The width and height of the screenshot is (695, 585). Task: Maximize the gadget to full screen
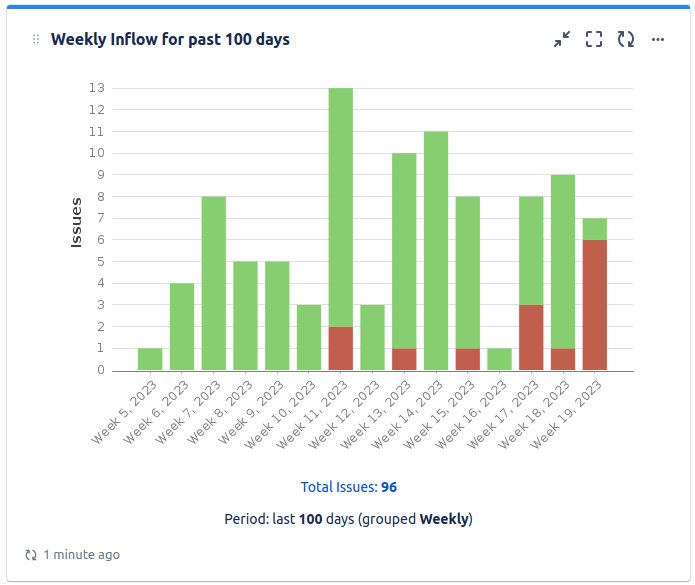[x=594, y=39]
